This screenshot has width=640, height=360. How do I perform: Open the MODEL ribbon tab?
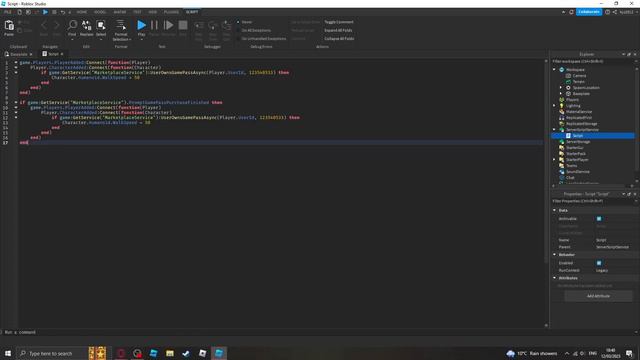(x=100, y=12)
